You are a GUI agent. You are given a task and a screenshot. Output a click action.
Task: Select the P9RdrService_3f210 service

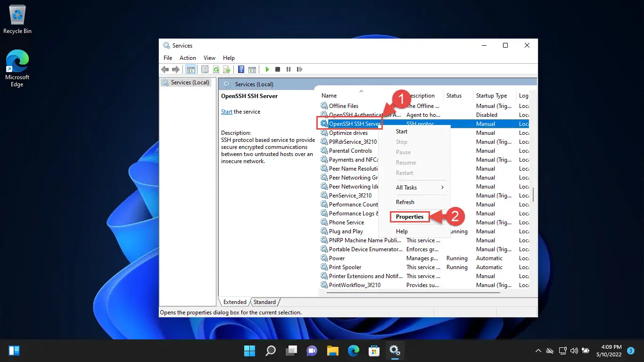353,142
